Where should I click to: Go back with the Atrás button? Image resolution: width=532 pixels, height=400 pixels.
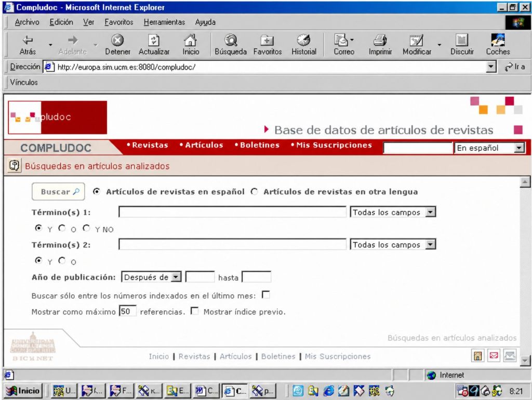pos(28,45)
